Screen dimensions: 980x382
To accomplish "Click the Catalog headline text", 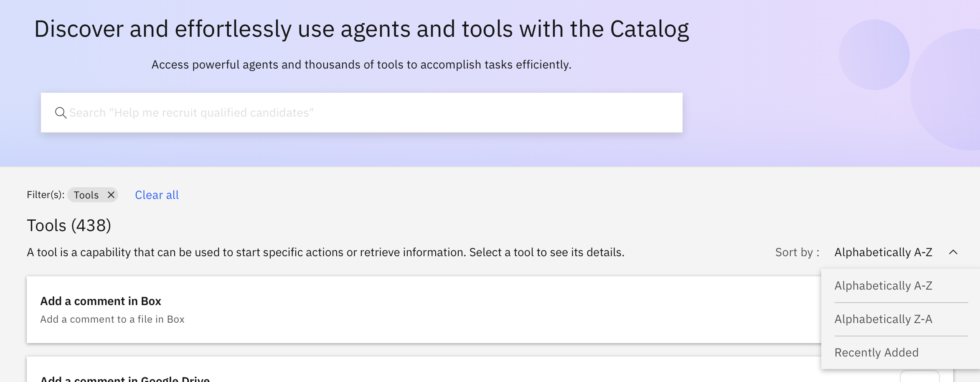I will coord(361,29).
